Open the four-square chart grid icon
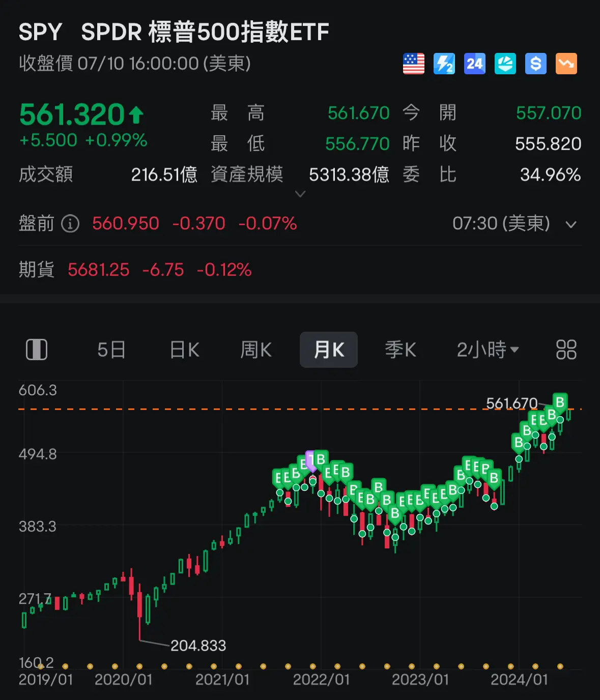 pyautogui.click(x=566, y=350)
